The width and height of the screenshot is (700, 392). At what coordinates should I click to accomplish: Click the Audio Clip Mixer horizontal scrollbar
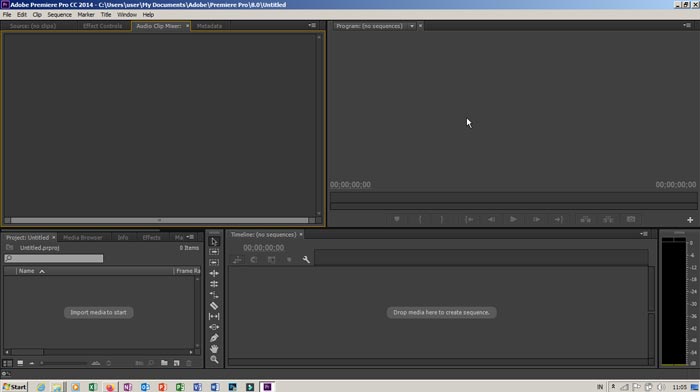[x=159, y=220]
